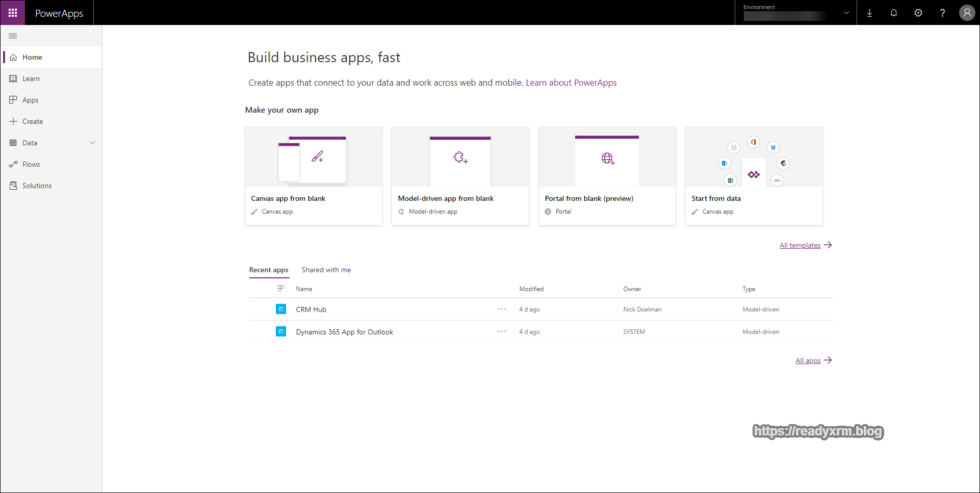Click the help question mark icon
This screenshot has height=493, width=980.
(942, 13)
